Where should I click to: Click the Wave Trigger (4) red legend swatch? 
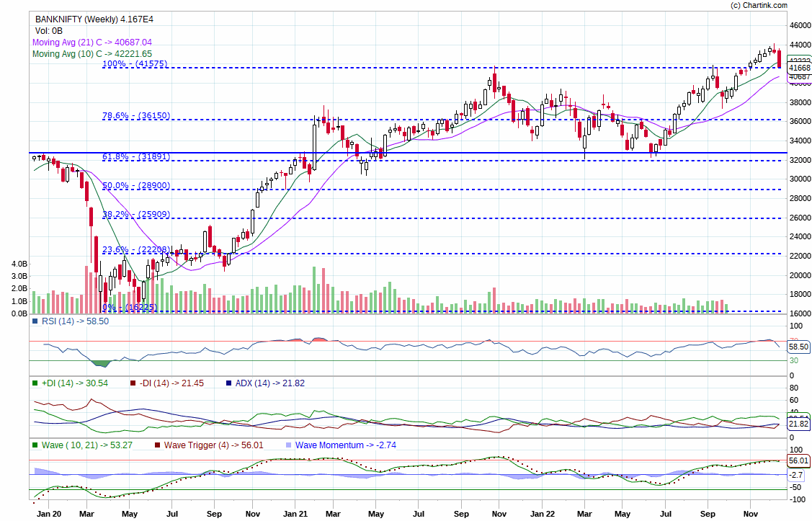point(157,445)
